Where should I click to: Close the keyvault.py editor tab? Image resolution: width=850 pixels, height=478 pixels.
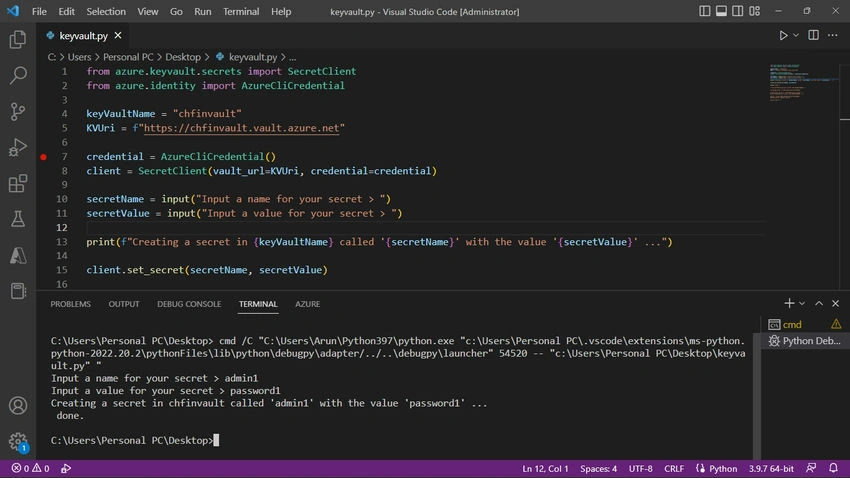(118, 35)
